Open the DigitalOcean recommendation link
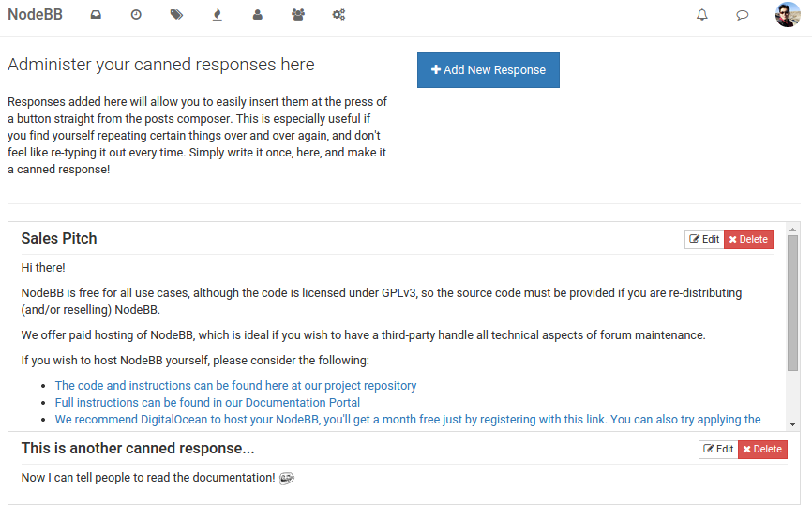The width and height of the screenshot is (812, 519). click(x=408, y=419)
